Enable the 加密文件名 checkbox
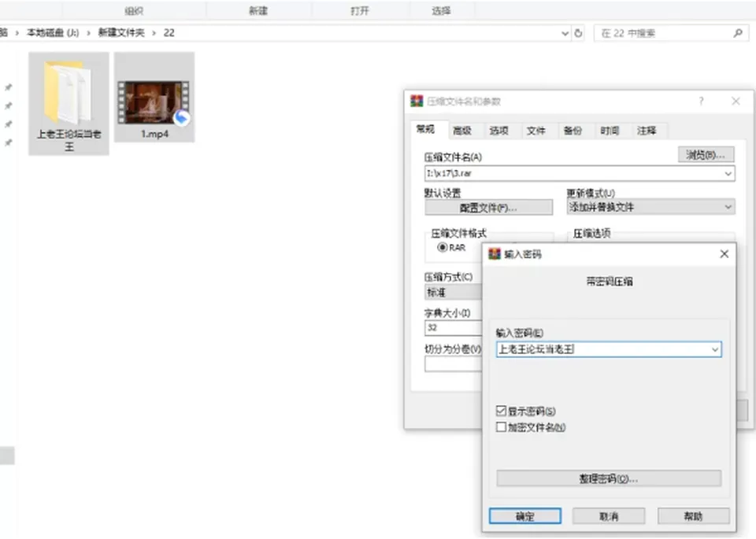 tap(501, 427)
